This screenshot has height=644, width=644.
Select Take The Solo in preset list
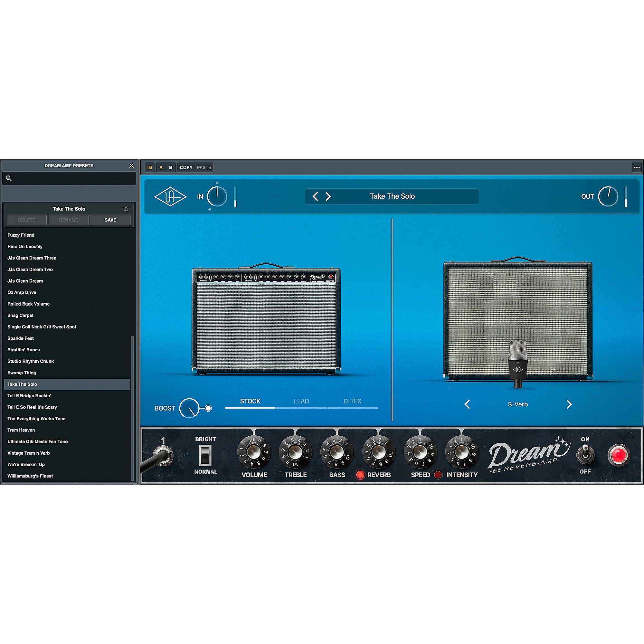click(x=67, y=384)
